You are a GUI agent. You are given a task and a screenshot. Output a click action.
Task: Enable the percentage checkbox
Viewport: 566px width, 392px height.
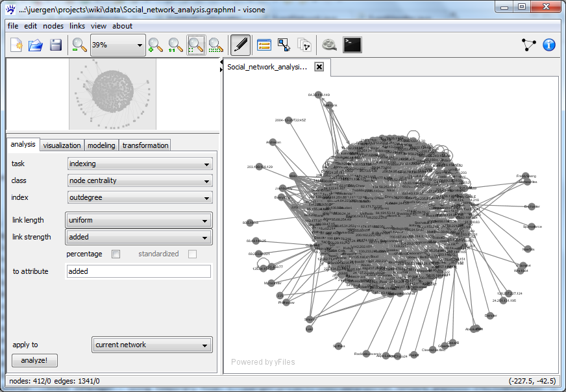(x=116, y=254)
